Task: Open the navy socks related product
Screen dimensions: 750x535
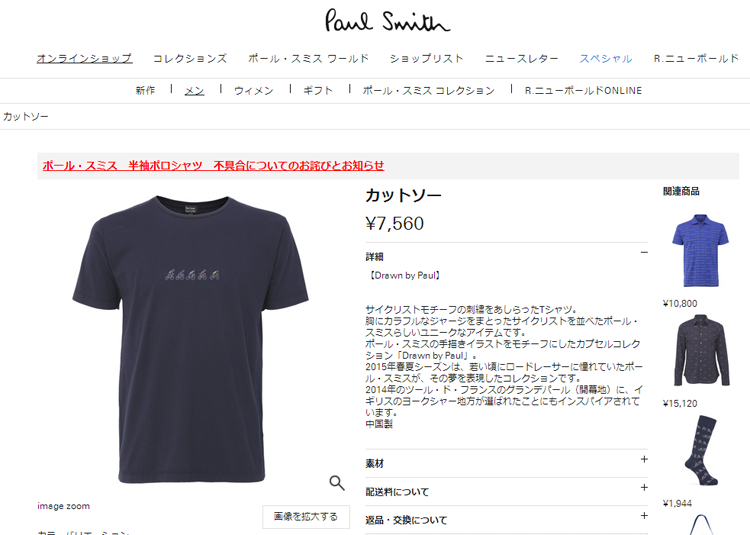Action: coord(702,451)
